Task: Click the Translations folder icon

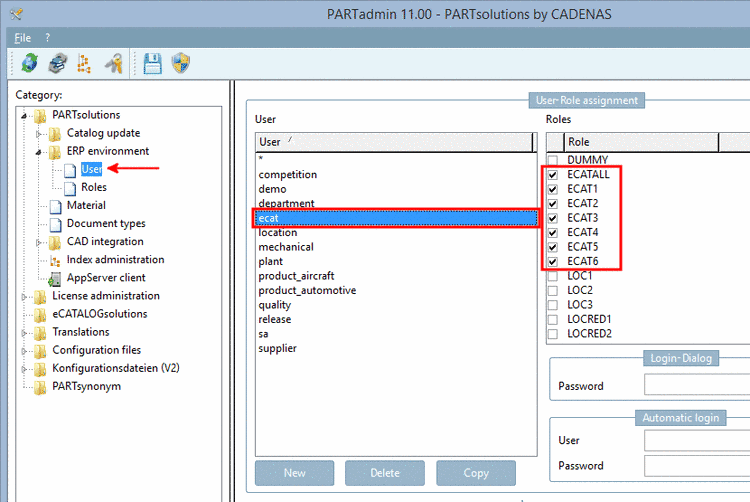Action: tap(40, 333)
